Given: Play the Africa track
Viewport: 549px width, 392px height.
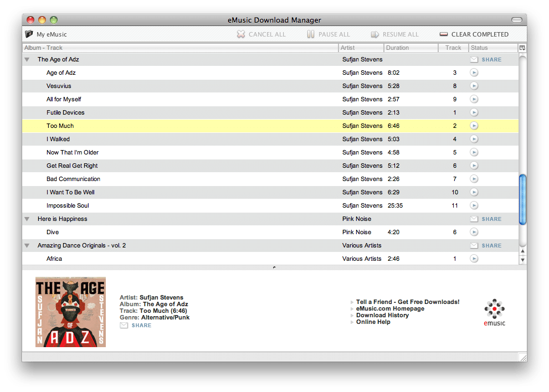Looking at the screenshot, I should 474,259.
